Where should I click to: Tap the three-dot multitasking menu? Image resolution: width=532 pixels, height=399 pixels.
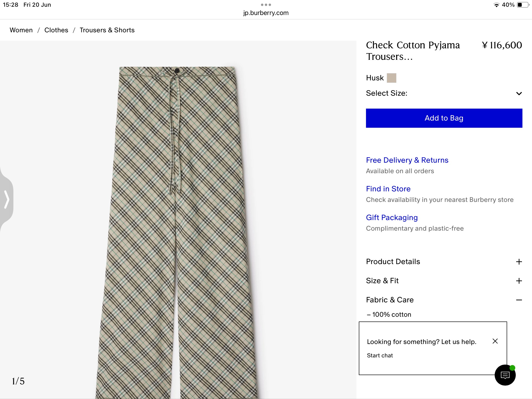click(x=266, y=5)
